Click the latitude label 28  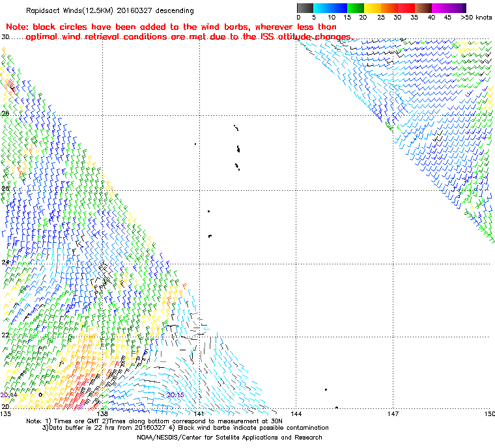tap(5, 113)
